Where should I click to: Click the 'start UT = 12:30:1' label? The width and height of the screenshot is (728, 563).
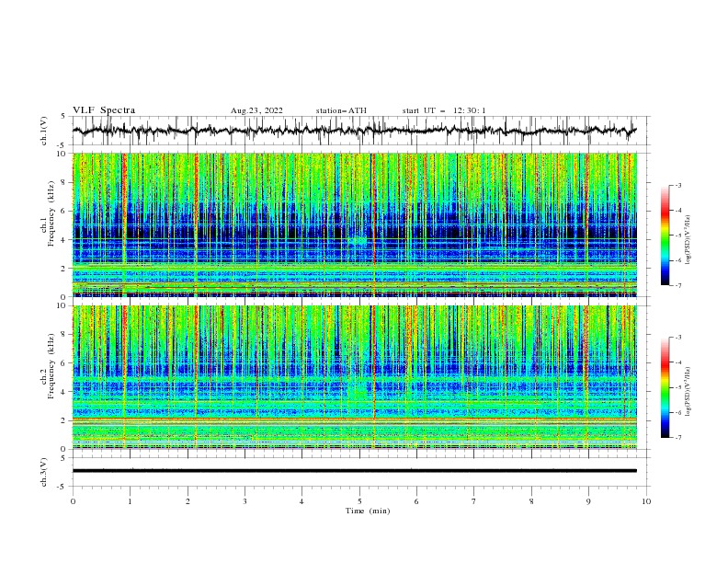(x=444, y=110)
